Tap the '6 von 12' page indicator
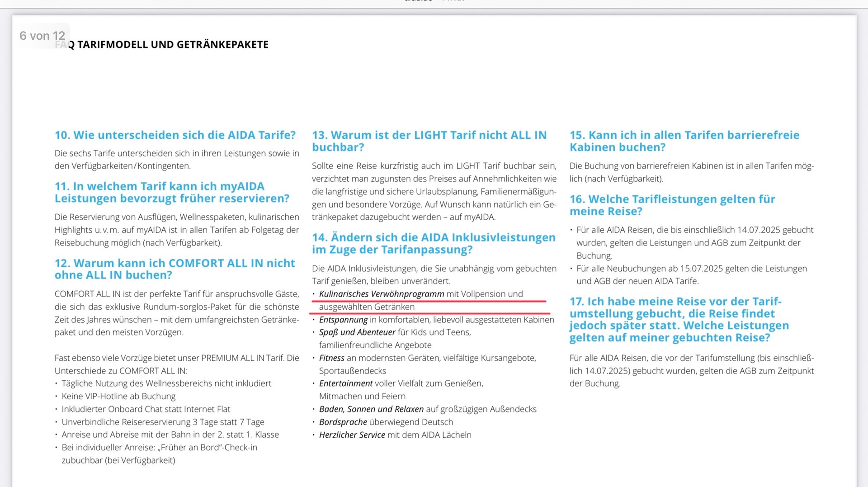Image resolution: width=868 pixels, height=487 pixels. [x=42, y=36]
